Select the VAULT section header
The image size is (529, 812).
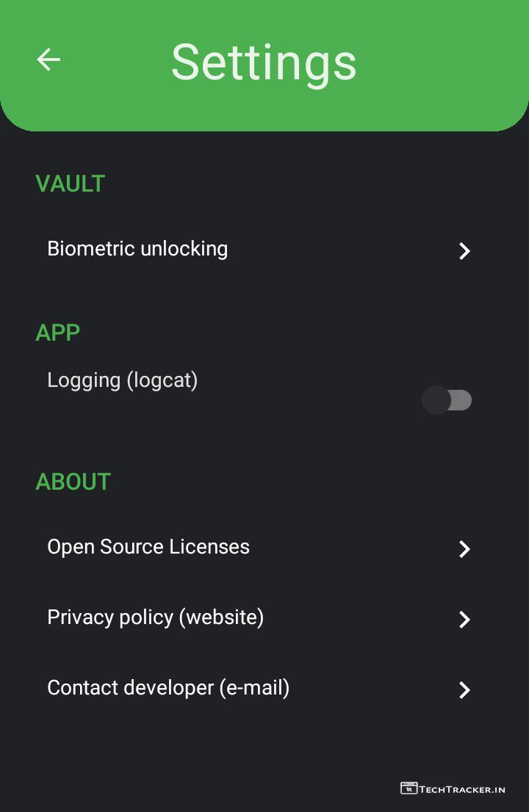point(71,184)
